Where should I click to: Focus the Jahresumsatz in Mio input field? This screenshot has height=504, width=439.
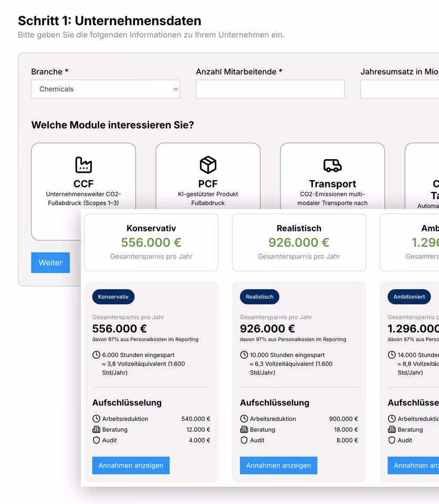[400, 89]
